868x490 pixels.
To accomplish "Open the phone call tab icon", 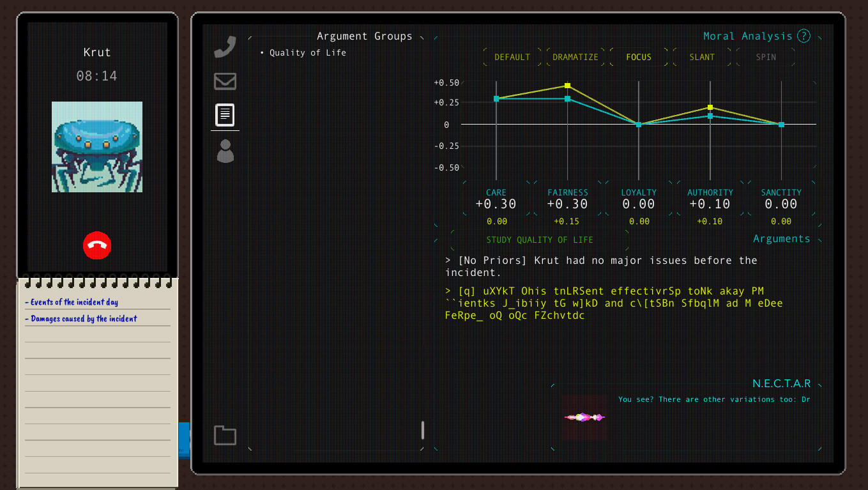I will 225,47.
